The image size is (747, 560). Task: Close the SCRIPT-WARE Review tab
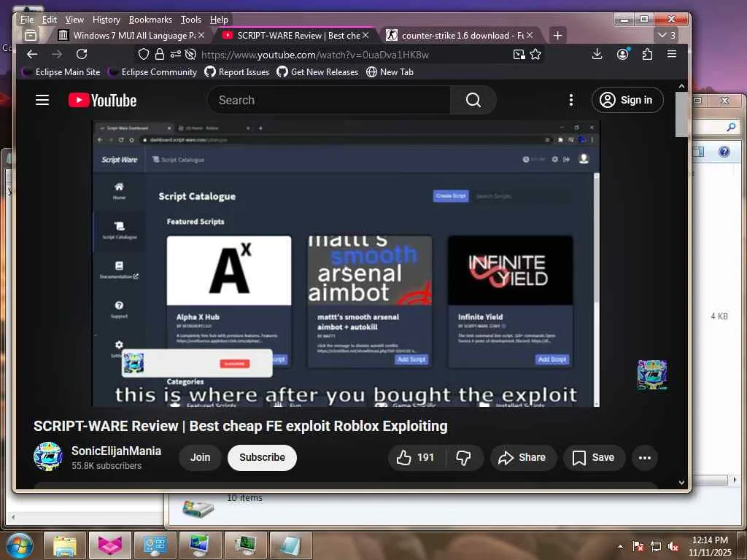pos(365,35)
